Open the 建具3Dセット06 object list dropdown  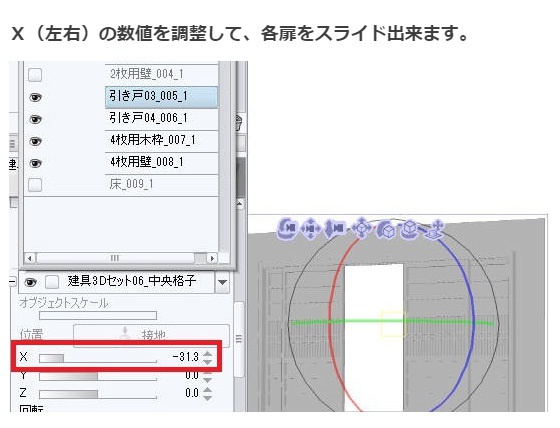pos(222,282)
